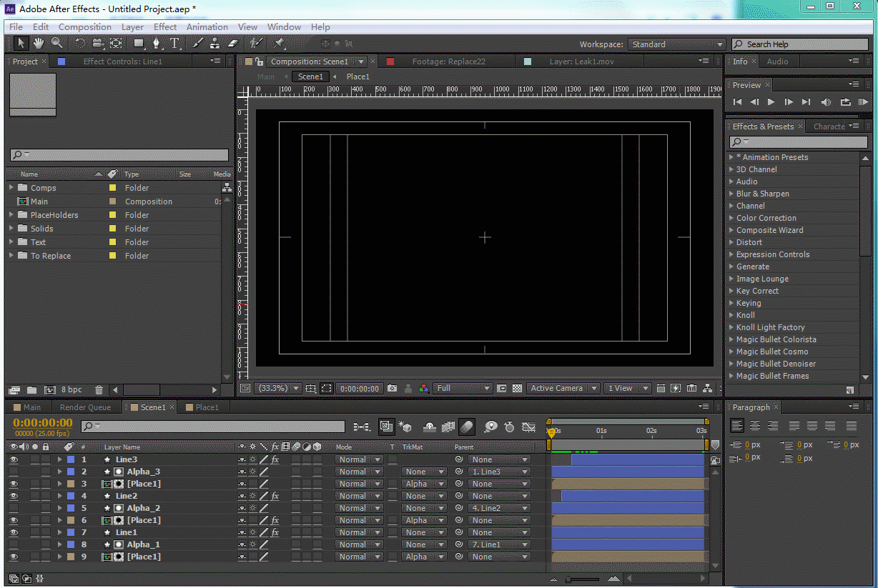Click Show Channel color circles icon
The image size is (878, 588).
pos(424,388)
